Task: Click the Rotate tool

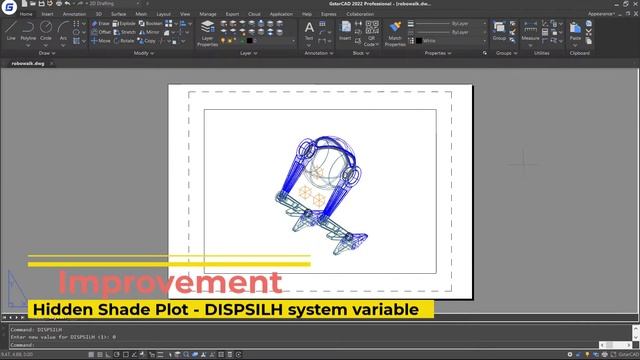Action: tap(124, 41)
